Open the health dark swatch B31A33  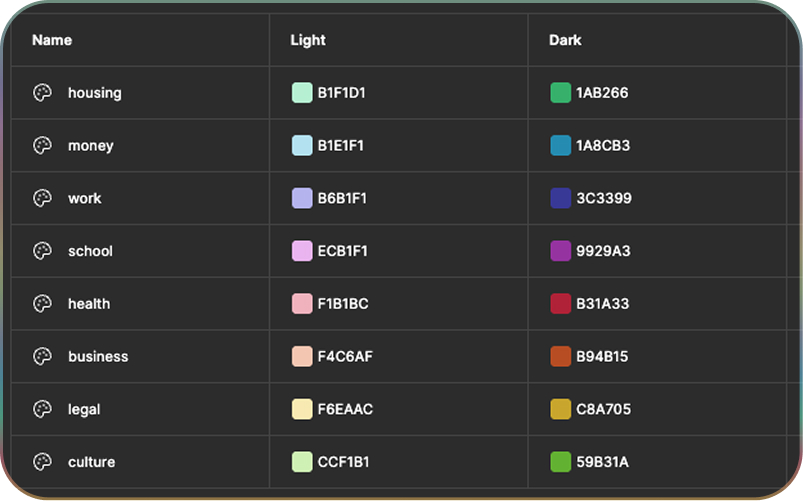(561, 304)
